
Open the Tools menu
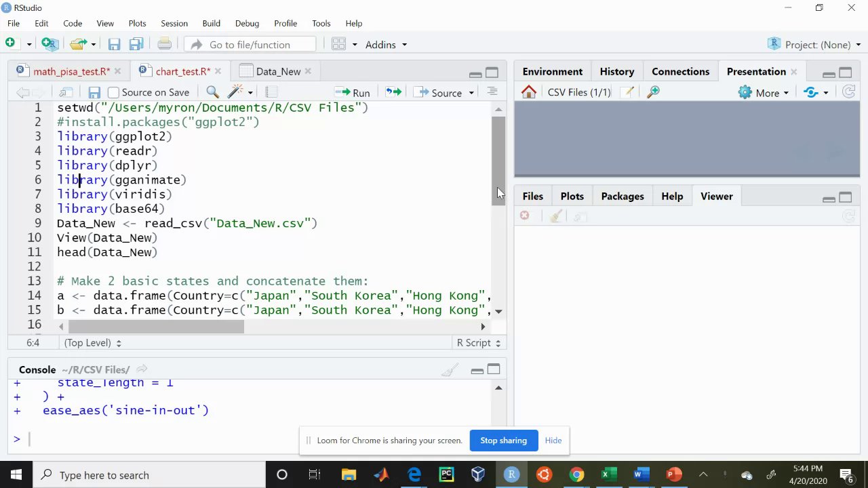[321, 23]
